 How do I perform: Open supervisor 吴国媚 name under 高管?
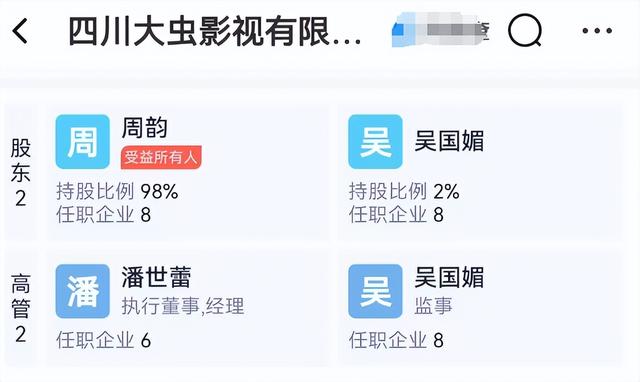(449, 278)
